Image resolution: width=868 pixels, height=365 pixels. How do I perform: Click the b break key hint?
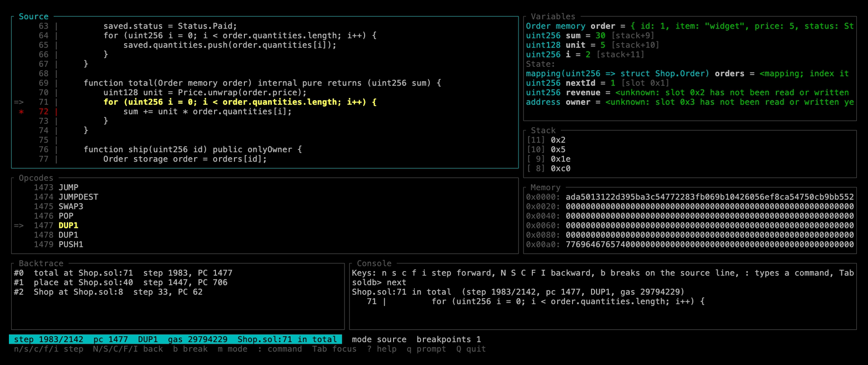[190, 349]
